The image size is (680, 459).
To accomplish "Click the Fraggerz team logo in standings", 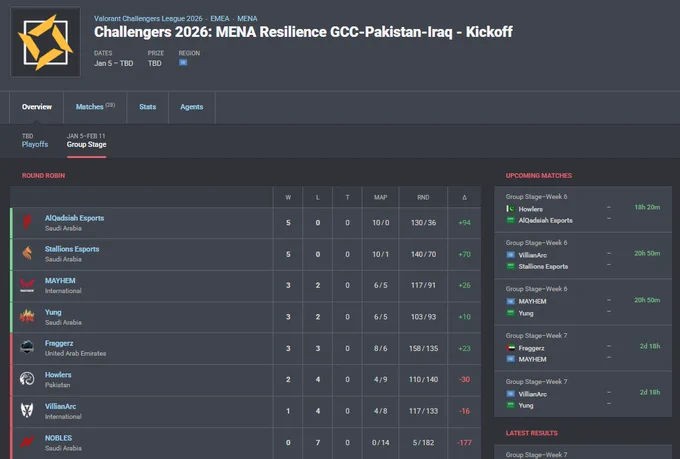I will point(27,348).
